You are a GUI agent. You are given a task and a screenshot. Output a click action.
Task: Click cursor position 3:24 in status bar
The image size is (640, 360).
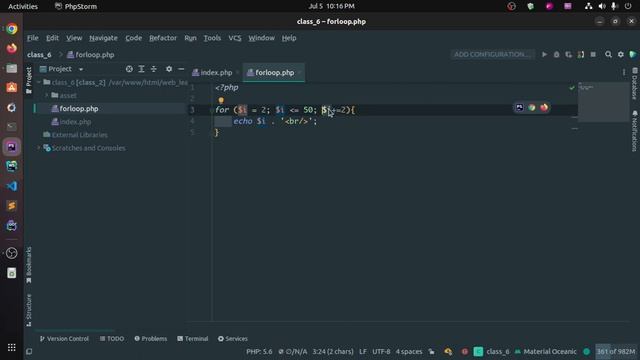point(333,351)
